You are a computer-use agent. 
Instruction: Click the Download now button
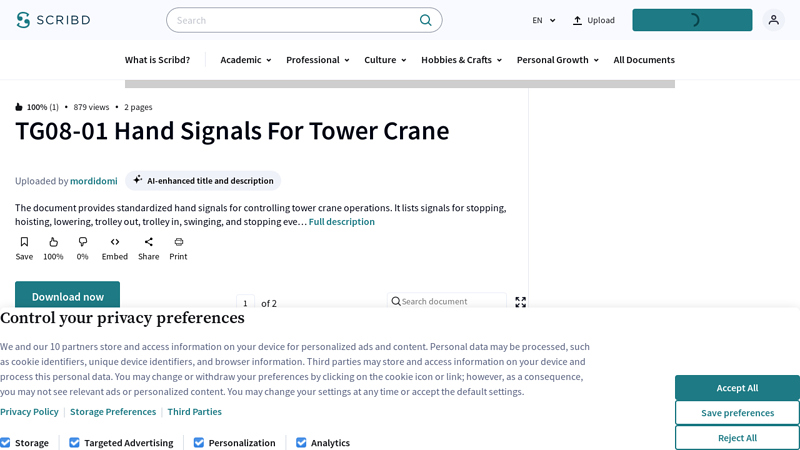click(x=67, y=296)
